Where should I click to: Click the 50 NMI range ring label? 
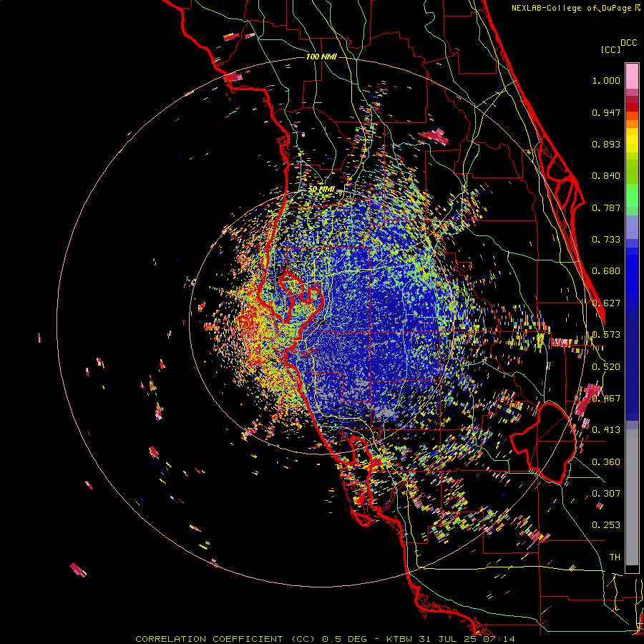pos(321,189)
